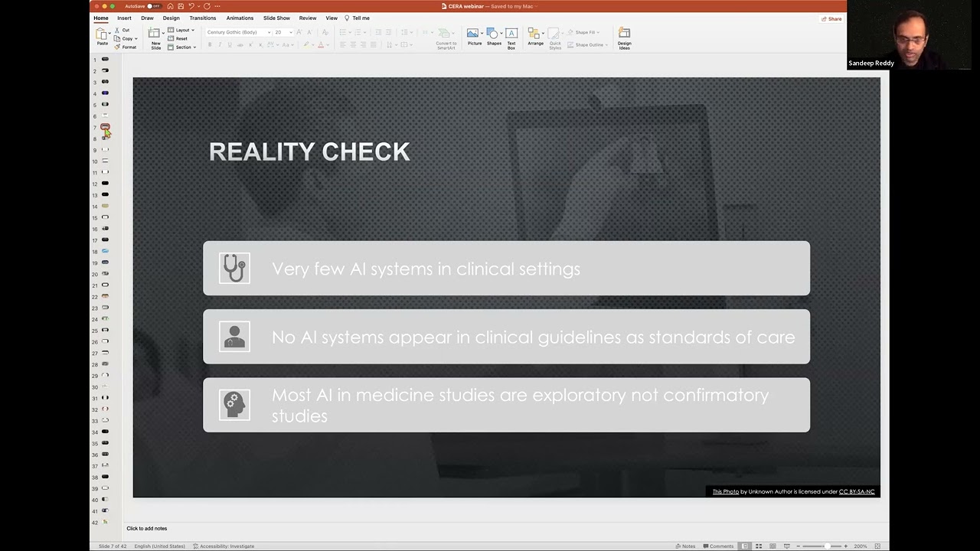Open the Review tab
The image size is (980, 551).
[x=308, y=18]
